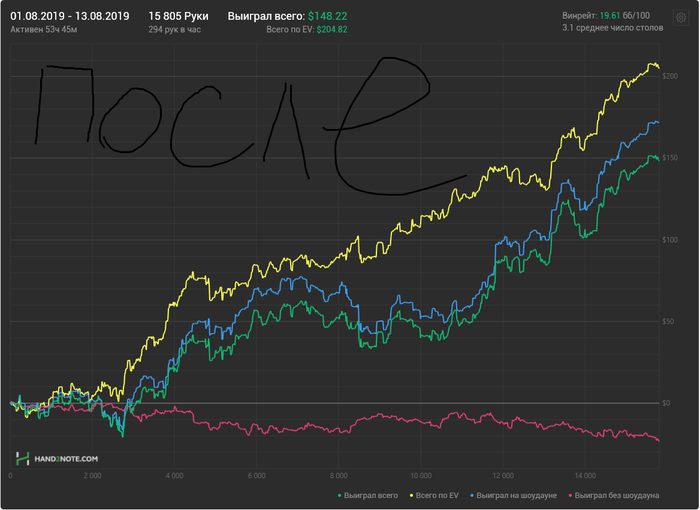Click the 12 000 x-axis label
Viewport: 700px width, 510px height.
click(503, 476)
